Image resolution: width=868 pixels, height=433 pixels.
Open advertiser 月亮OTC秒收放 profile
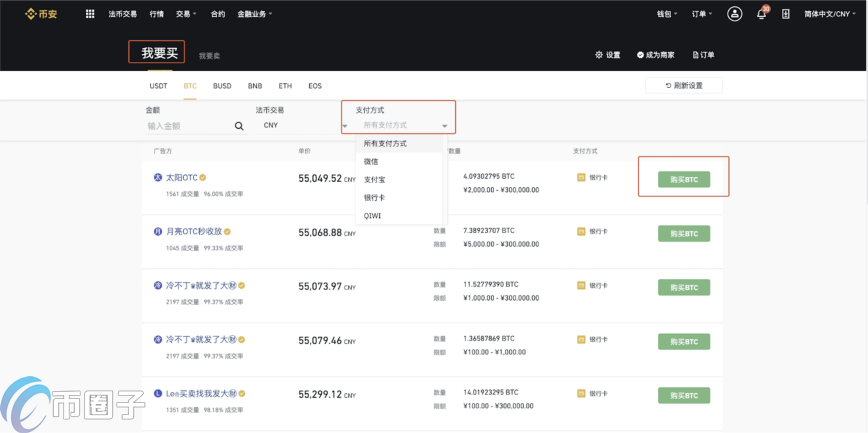[x=194, y=231]
